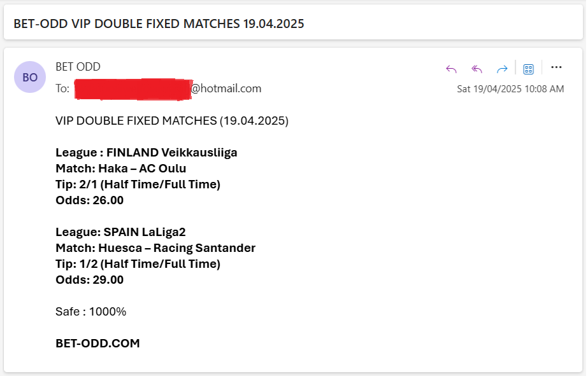Click the Odds: 26.00 line

click(x=90, y=200)
